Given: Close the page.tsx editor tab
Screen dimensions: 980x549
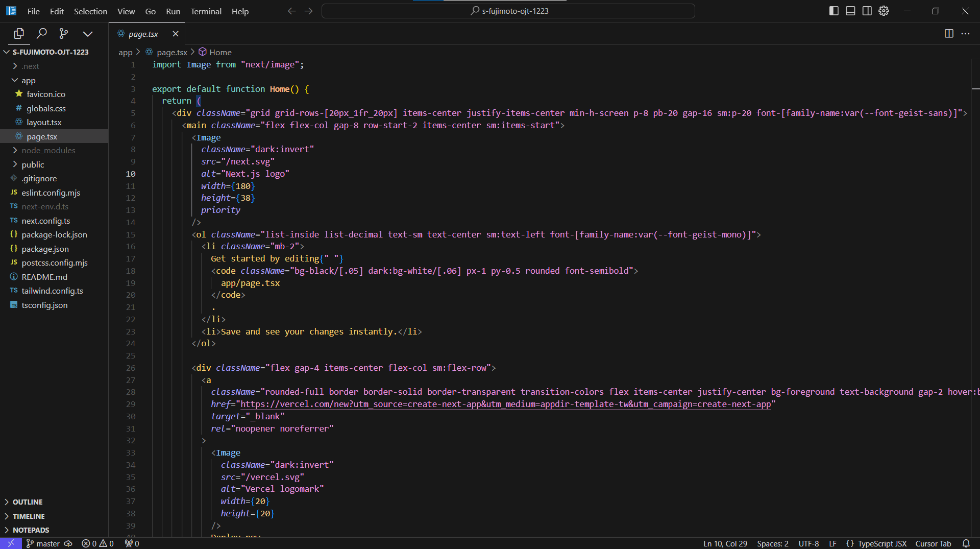Looking at the screenshot, I should [176, 34].
